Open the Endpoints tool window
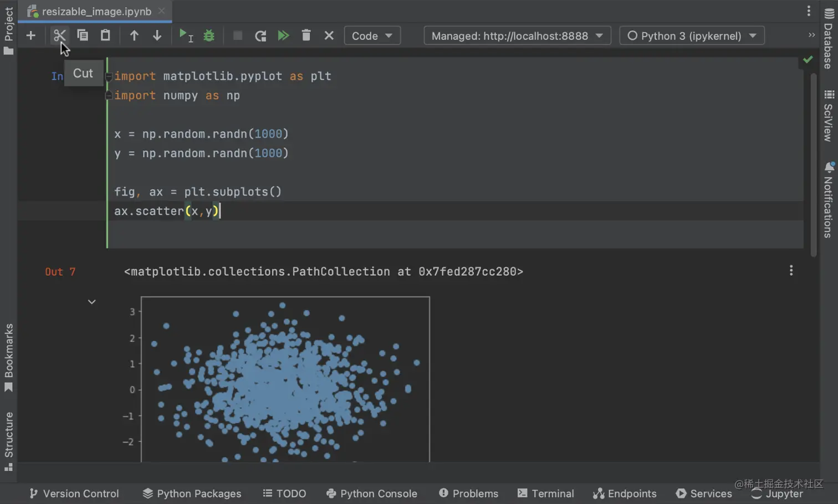The width and height of the screenshot is (838, 504). point(625,493)
